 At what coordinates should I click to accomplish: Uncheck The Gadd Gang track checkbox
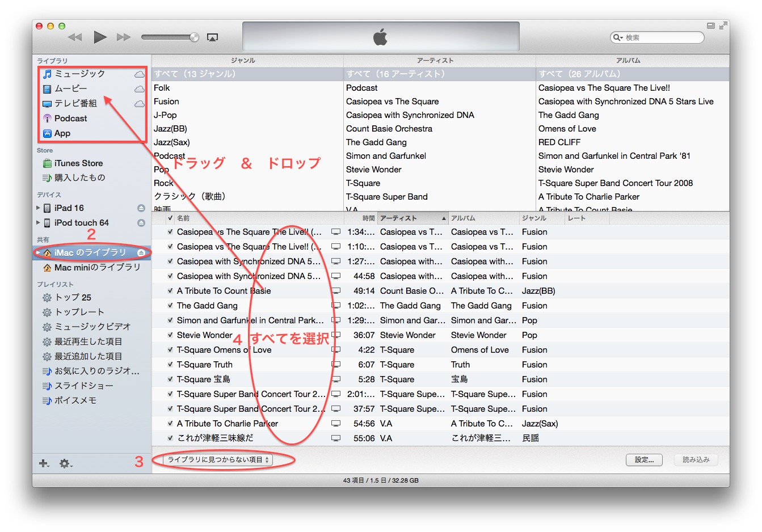170,306
